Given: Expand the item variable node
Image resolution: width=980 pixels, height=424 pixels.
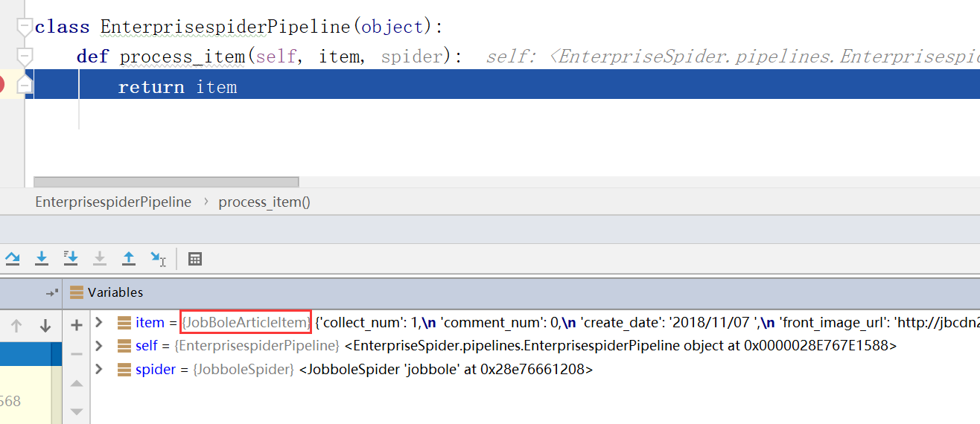Looking at the screenshot, I should coord(98,323).
